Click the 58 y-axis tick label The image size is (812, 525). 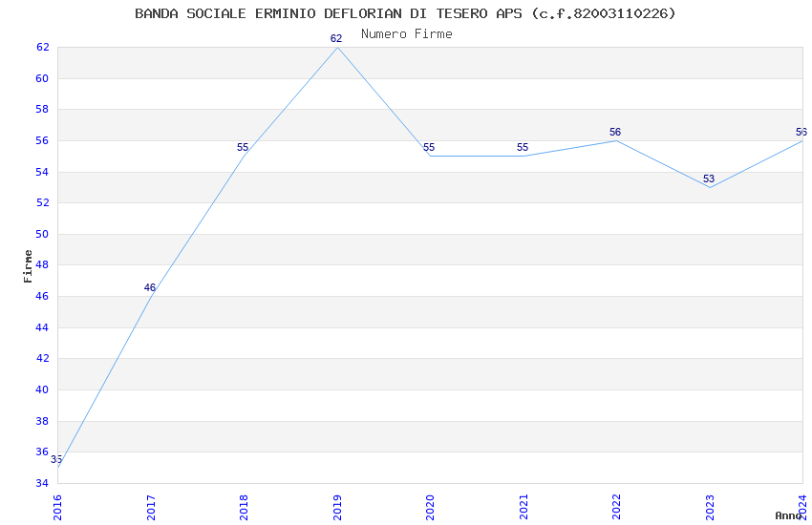tap(42, 109)
